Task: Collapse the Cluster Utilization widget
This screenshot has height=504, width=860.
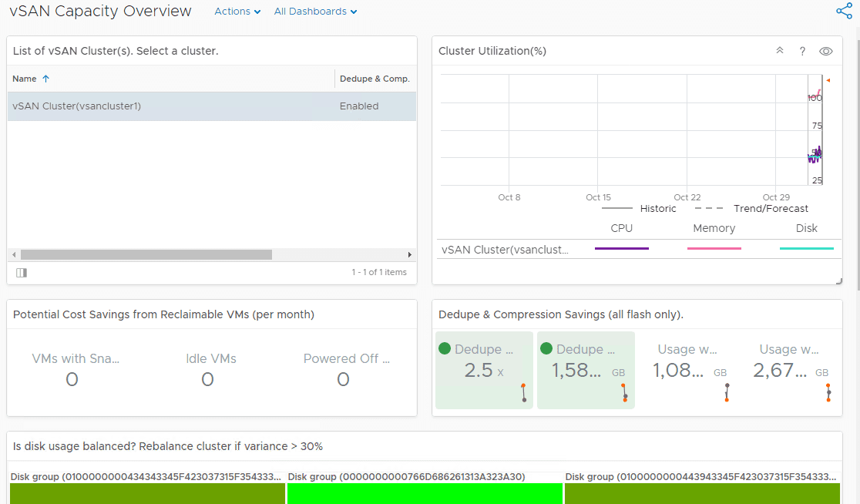Action: (779, 50)
